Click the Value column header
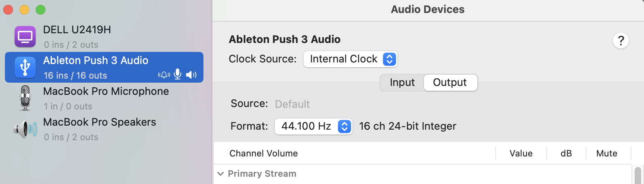This screenshot has width=644, height=184. pos(521,154)
